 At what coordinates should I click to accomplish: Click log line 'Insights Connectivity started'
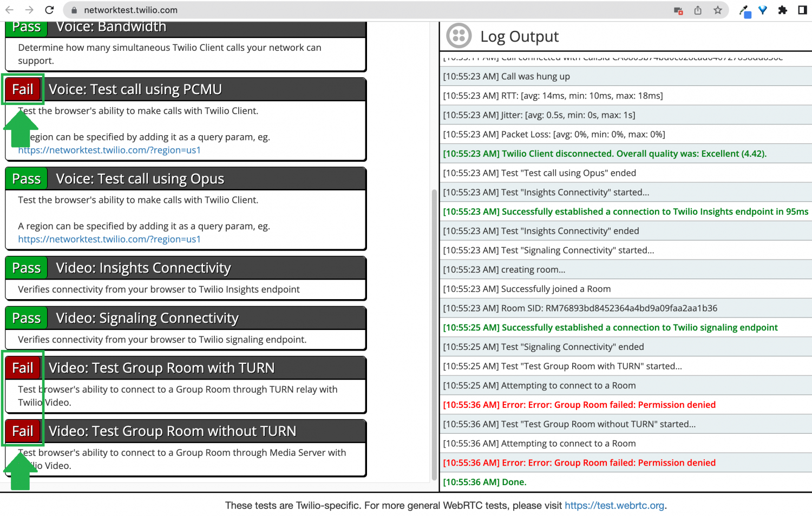coord(626,193)
